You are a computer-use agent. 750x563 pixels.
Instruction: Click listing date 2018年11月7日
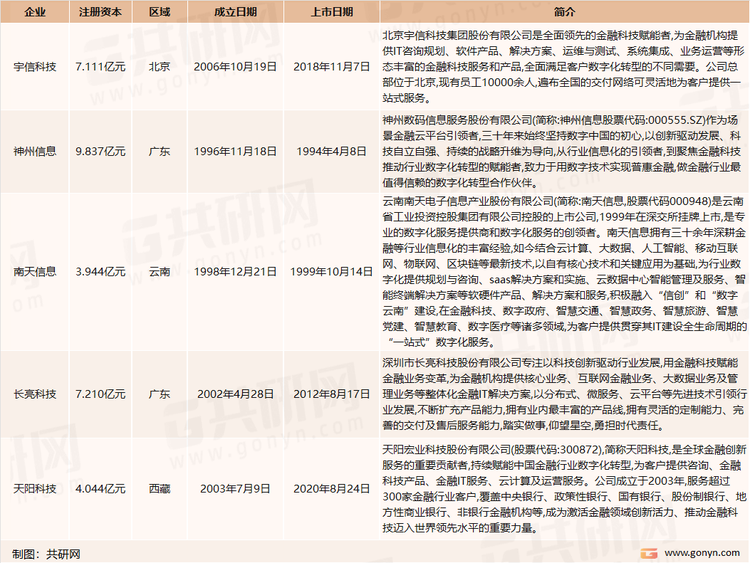click(331, 66)
